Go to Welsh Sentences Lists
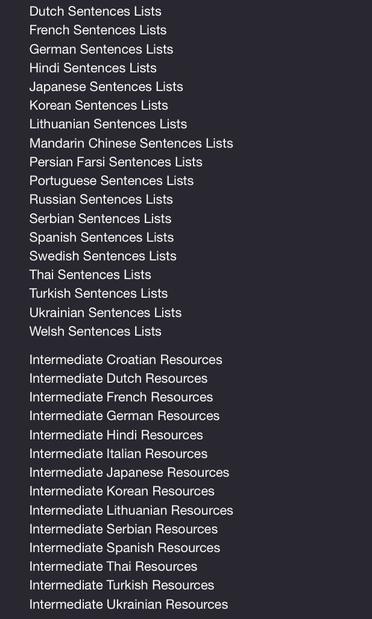 tap(95, 331)
